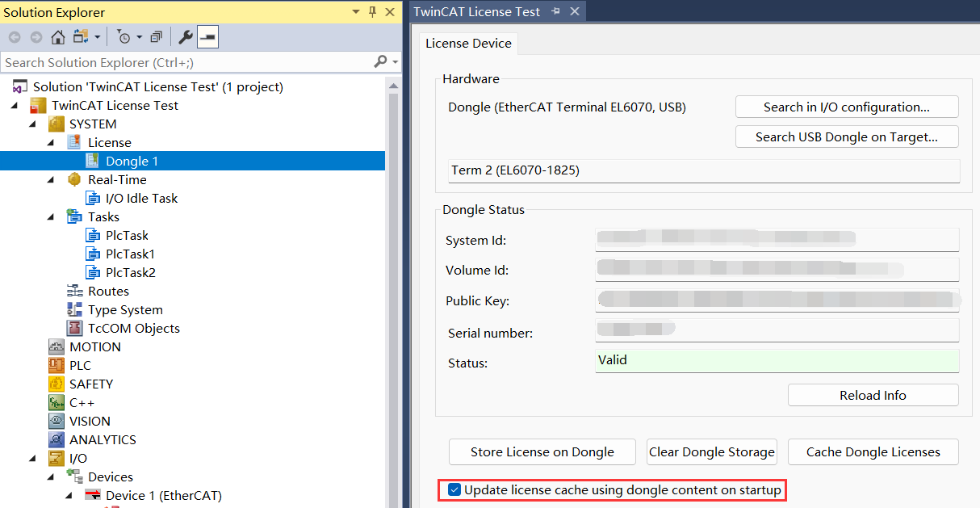Select the License Device tab
Image resolution: width=980 pixels, height=508 pixels.
click(x=468, y=43)
